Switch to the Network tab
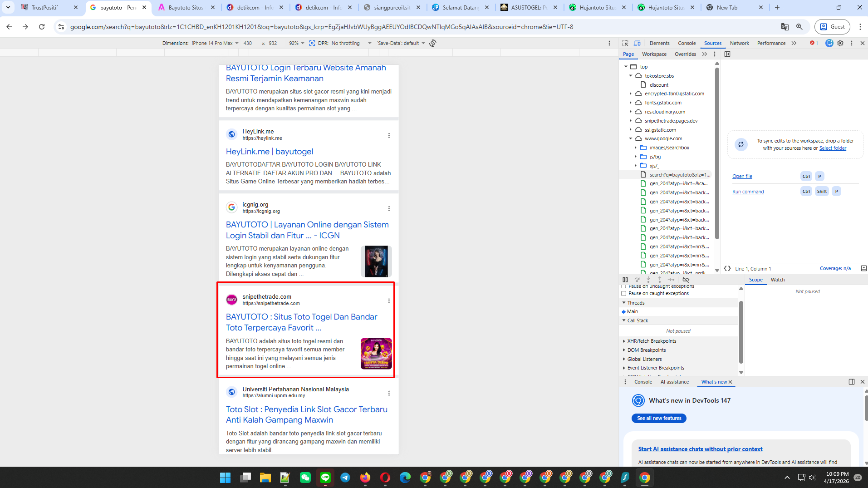This screenshot has height=488, width=868. coord(739,43)
